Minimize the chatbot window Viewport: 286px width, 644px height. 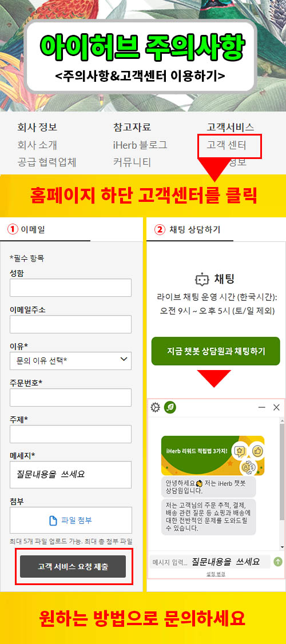coord(261,407)
